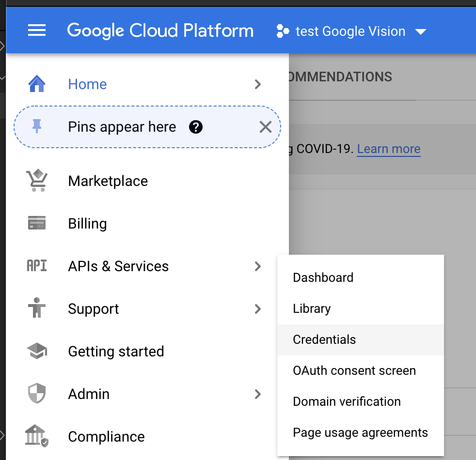
Task: Open the hamburger navigation menu
Action: [x=37, y=31]
